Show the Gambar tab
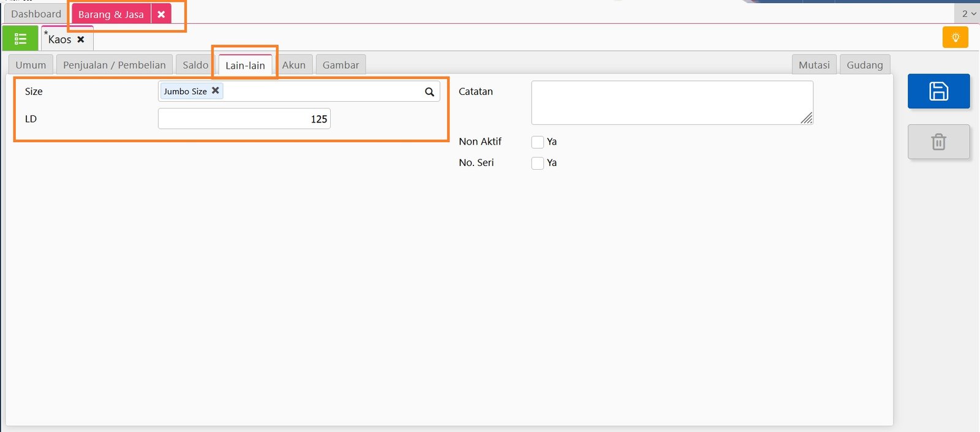 tap(341, 65)
